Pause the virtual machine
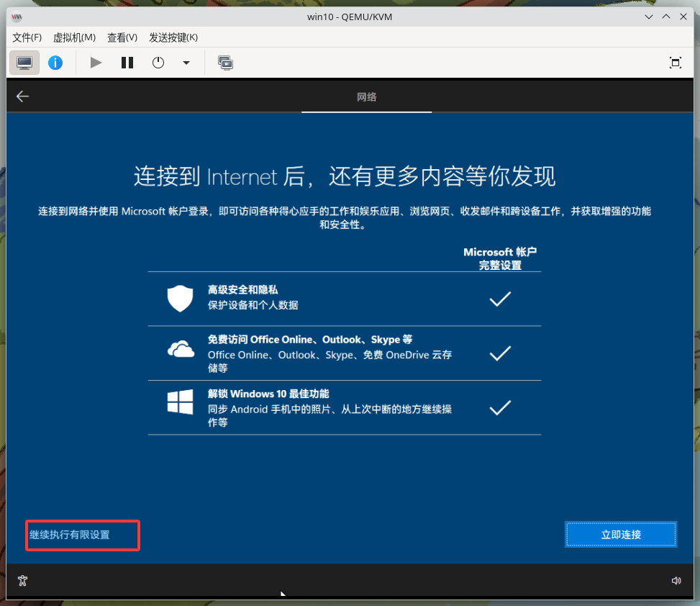 (127, 63)
